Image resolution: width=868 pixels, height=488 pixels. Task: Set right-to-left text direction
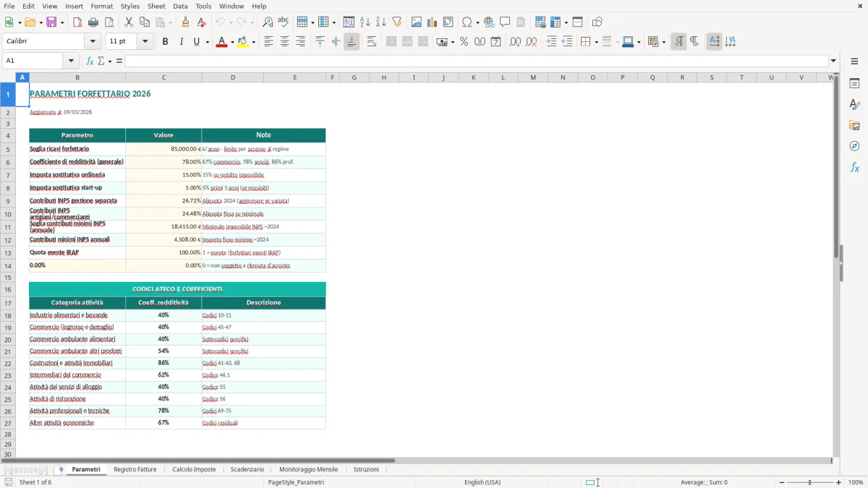(694, 42)
